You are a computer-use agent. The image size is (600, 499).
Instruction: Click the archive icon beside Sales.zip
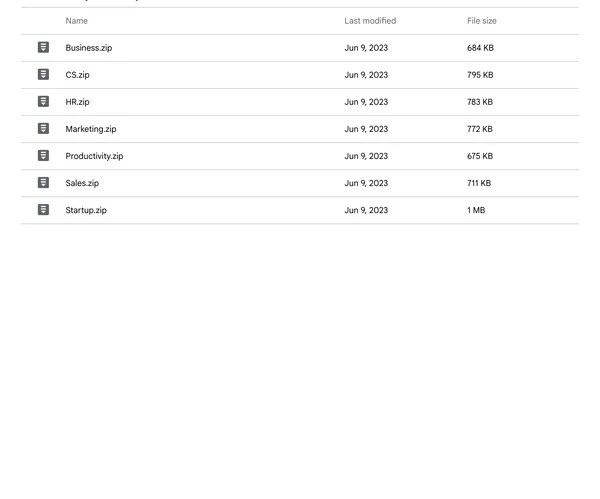click(x=43, y=183)
